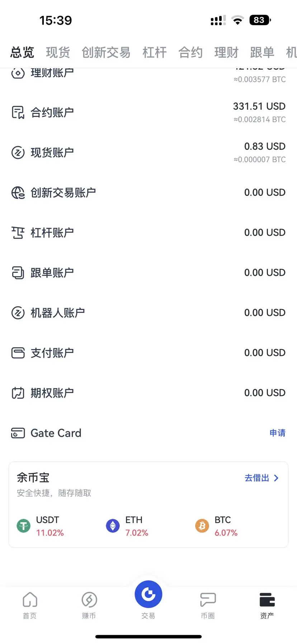Screen dimensions: 297x644
Task: Select the BTC 6.07% lending item
Action: pyautogui.click(x=216, y=526)
